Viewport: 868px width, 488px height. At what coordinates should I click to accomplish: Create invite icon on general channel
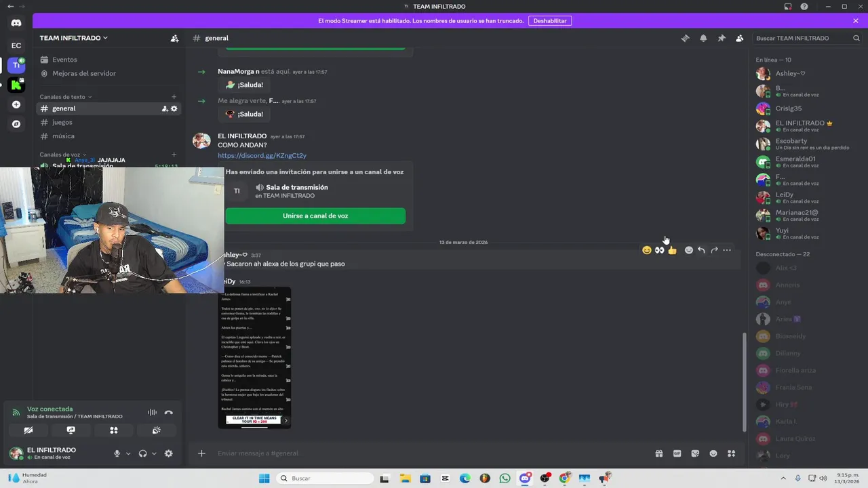click(165, 108)
